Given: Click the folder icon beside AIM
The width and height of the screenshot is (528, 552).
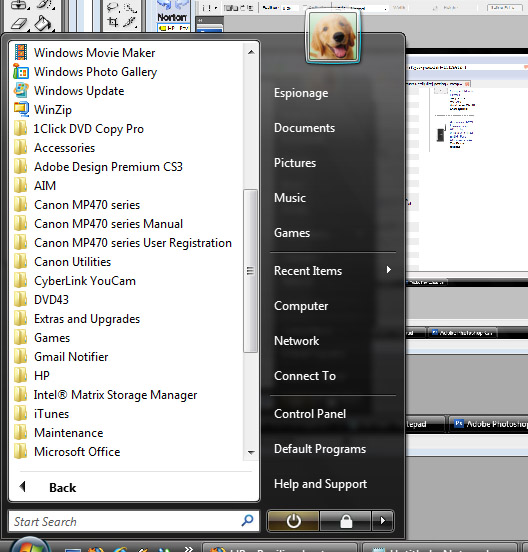Looking at the screenshot, I should (20, 185).
